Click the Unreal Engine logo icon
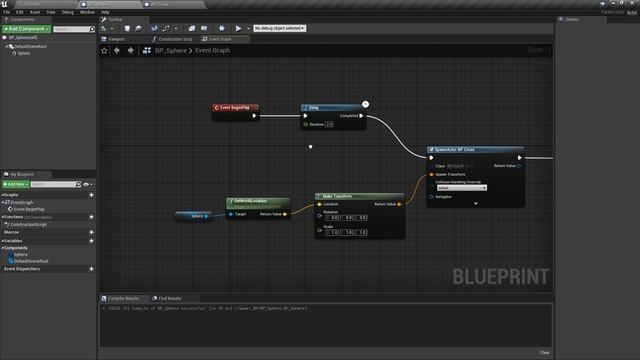This screenshot has height=360, width=640. tap(4, 4)
